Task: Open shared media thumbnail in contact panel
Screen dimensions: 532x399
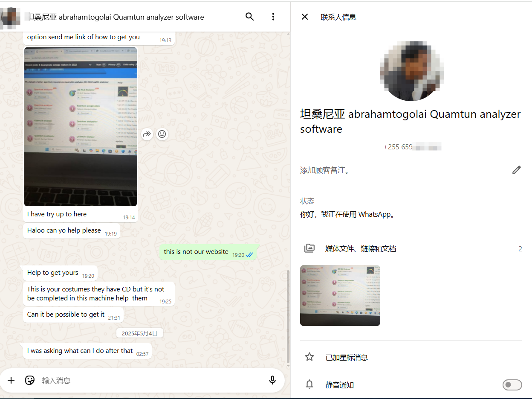Action: click(340, 296)
